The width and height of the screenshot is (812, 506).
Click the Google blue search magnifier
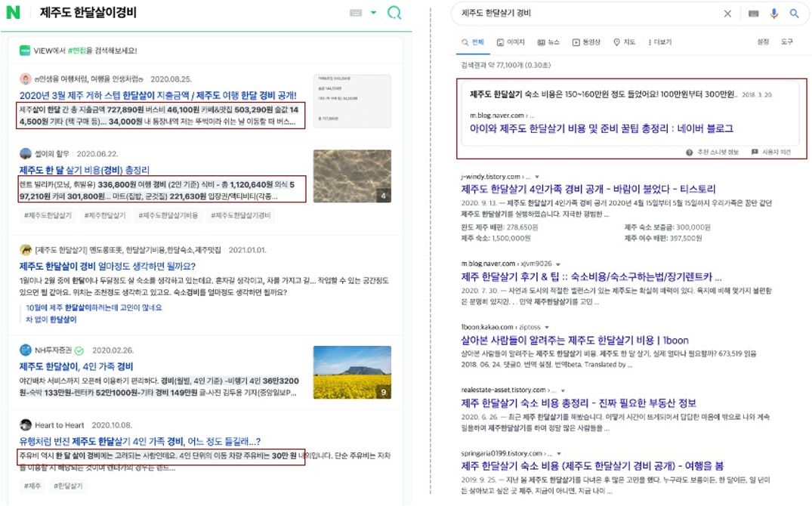[794, 14]
